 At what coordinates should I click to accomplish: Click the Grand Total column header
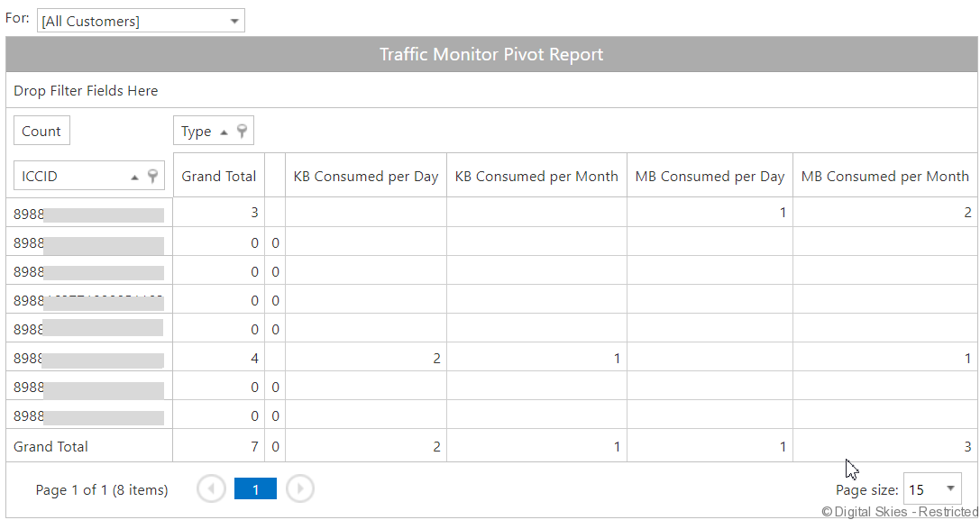pyautogui.click(x=218, y=176)
